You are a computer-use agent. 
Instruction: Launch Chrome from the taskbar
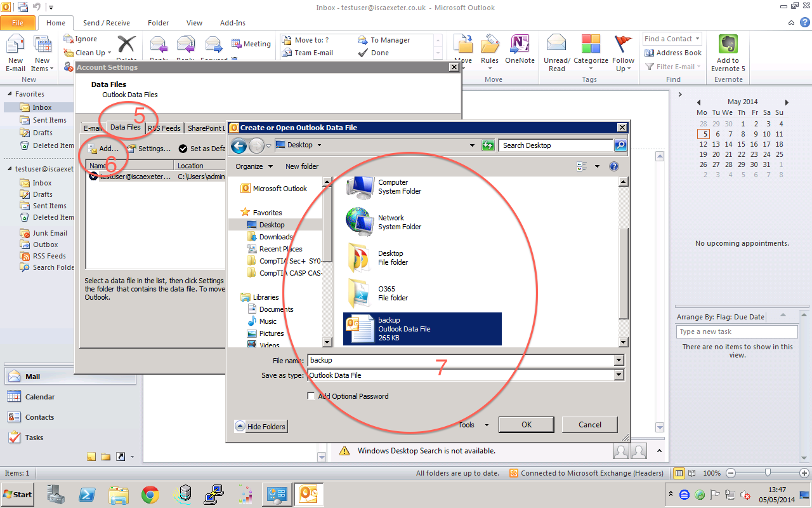[150, 495]
